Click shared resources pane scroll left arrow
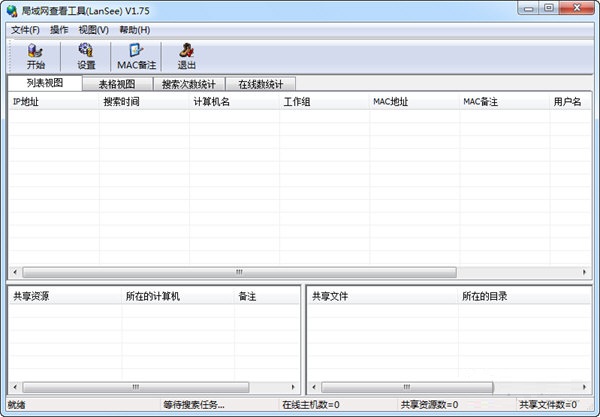The image size is (600, 417). (15, 387)
